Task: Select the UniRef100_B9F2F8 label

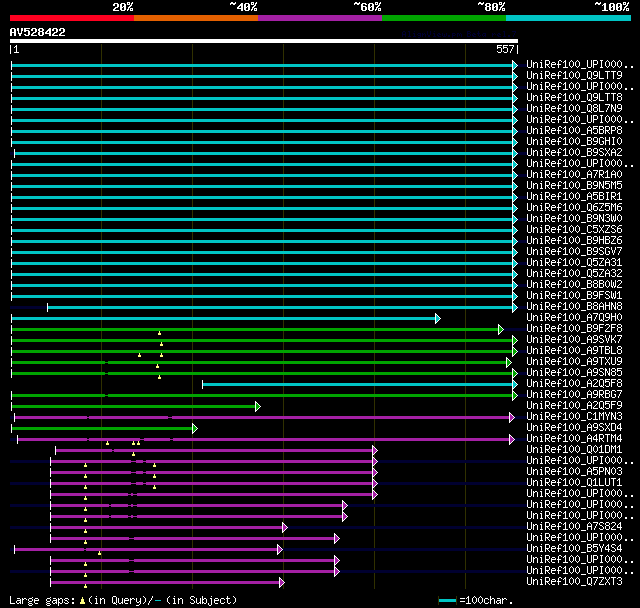Action: (x=574, y=329)
